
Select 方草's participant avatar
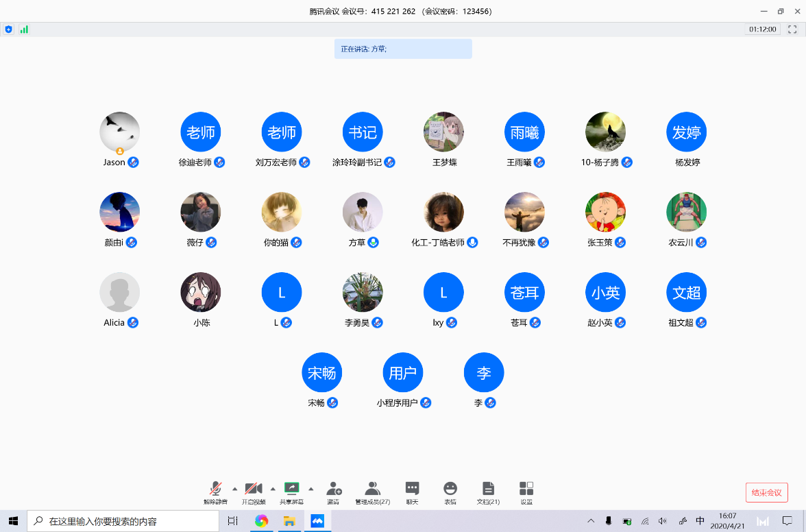(x=363, y=212)
